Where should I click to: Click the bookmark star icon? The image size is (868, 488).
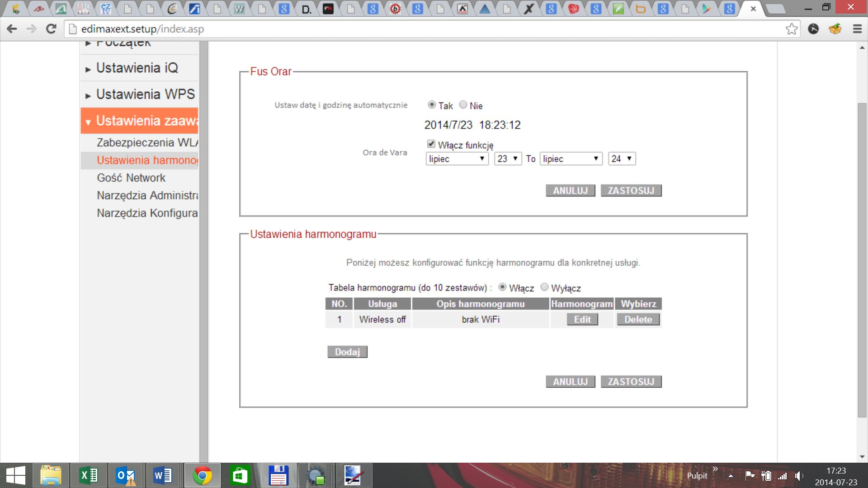791,29
